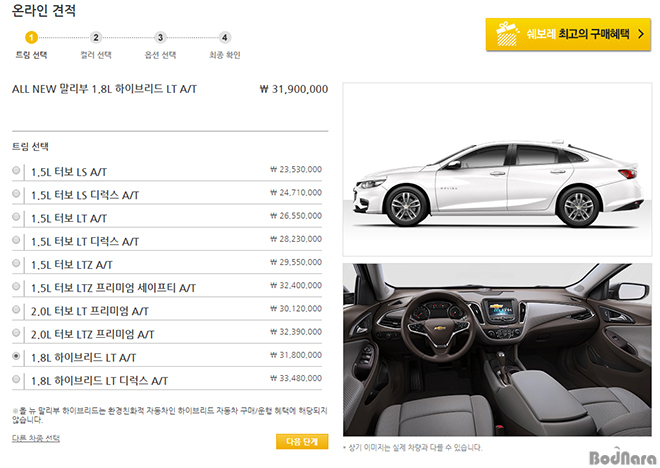
Task: Click the 옵션 선택 step label
Action: (x=160, y=55)
